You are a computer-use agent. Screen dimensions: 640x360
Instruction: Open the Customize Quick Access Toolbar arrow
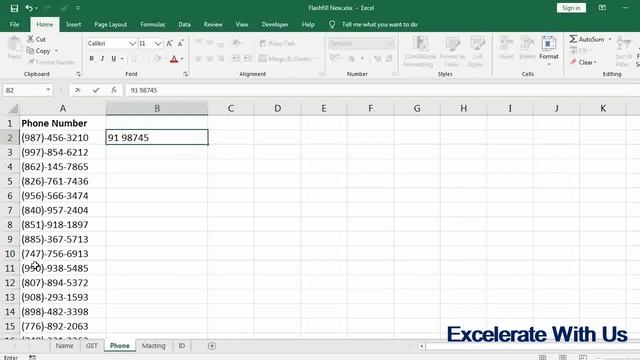point(78,8)
